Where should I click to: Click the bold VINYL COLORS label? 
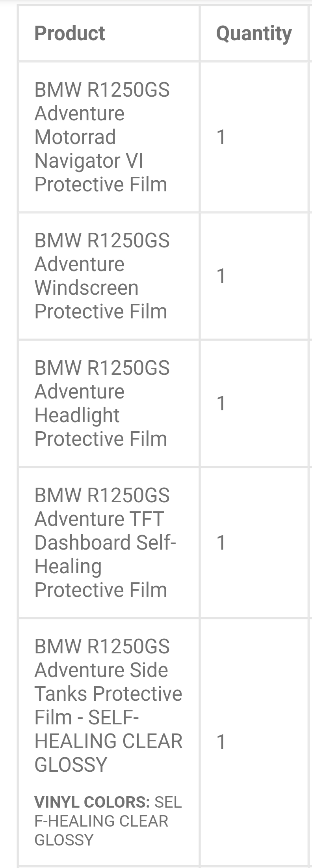coord(92,802)
